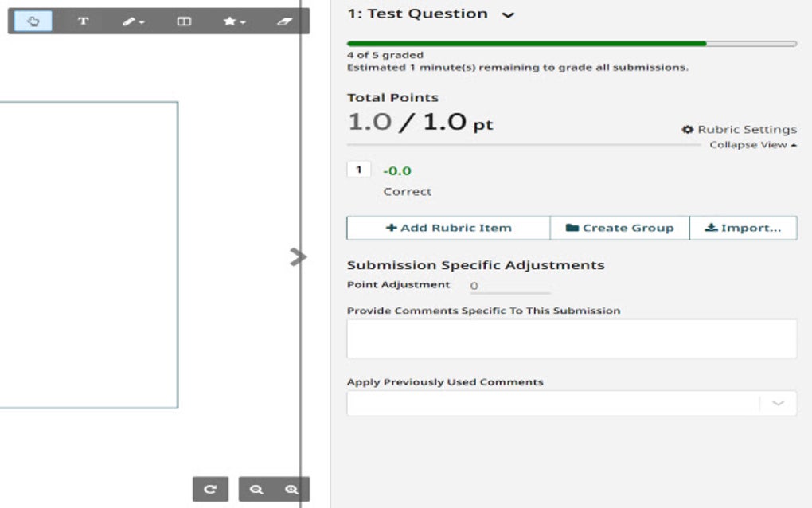The image size is (812, 508).
Task: Open the Test Question dropdown
Action: [x=507, y=14]
